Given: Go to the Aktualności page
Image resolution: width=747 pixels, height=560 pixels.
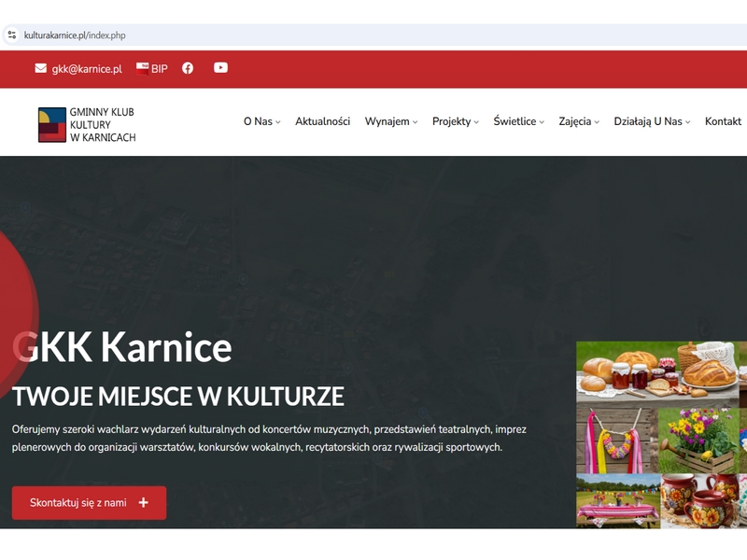Looking at the screenshot, I should 322,121.
